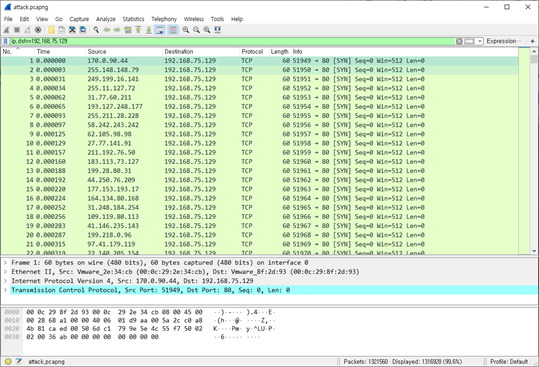Open the Wireless menu
The height and width of the screenshot is (367, 539).
[194, 19]
